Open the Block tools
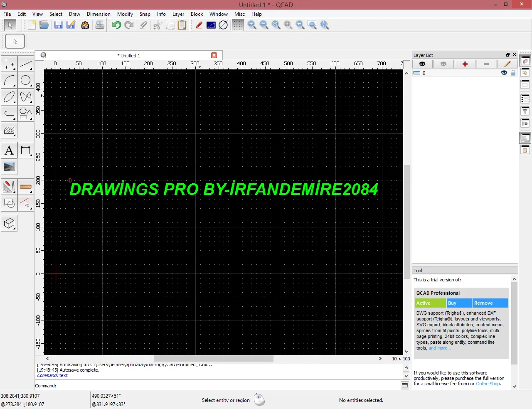532x409 pixels. pos(9,203)
